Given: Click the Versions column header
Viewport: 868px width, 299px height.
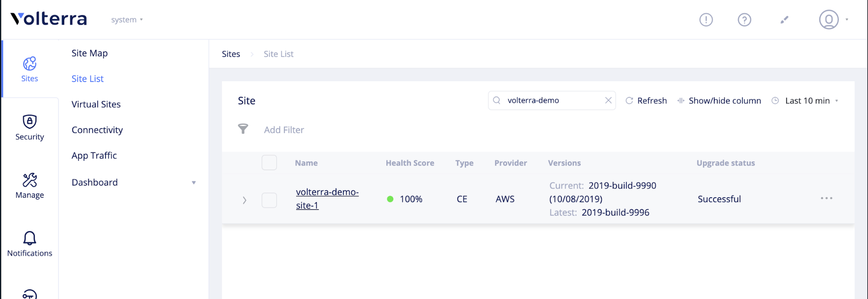Looking at the screenshot, I should tap(564, 163).
